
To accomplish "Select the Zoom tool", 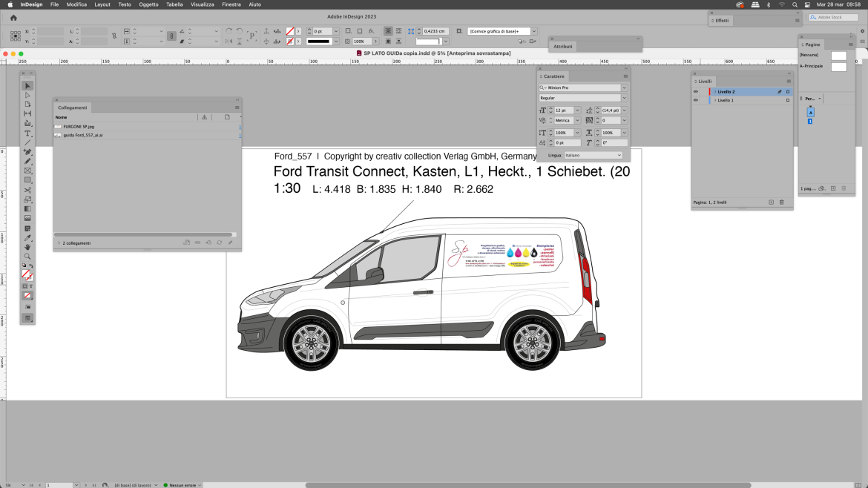I will click(x=27, y=257).
